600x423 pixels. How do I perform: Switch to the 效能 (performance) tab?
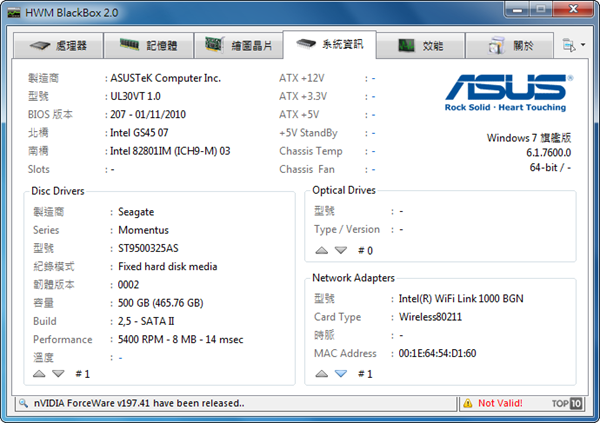tap(422, 46)
